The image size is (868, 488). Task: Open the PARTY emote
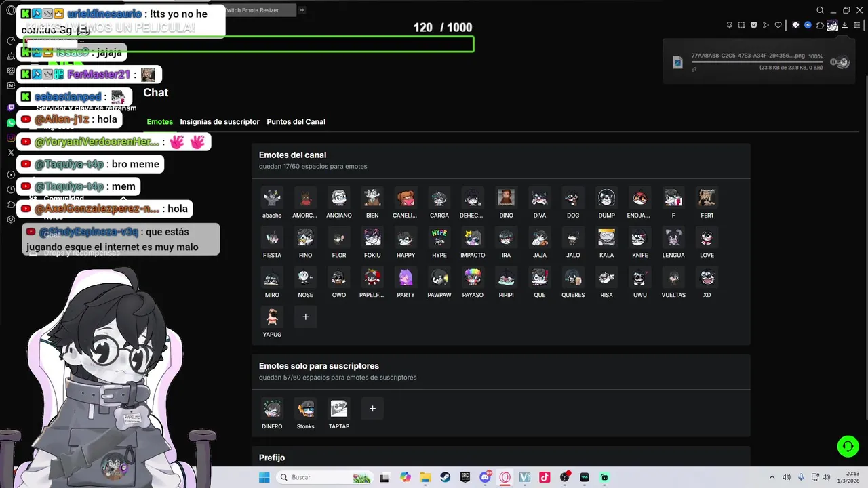click(x=406, y=278)
